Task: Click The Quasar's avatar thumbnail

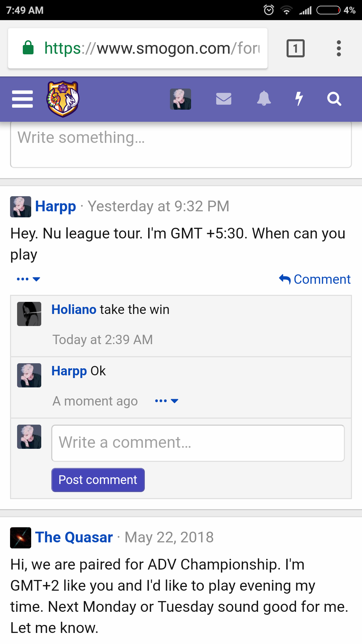Action: 20,538
